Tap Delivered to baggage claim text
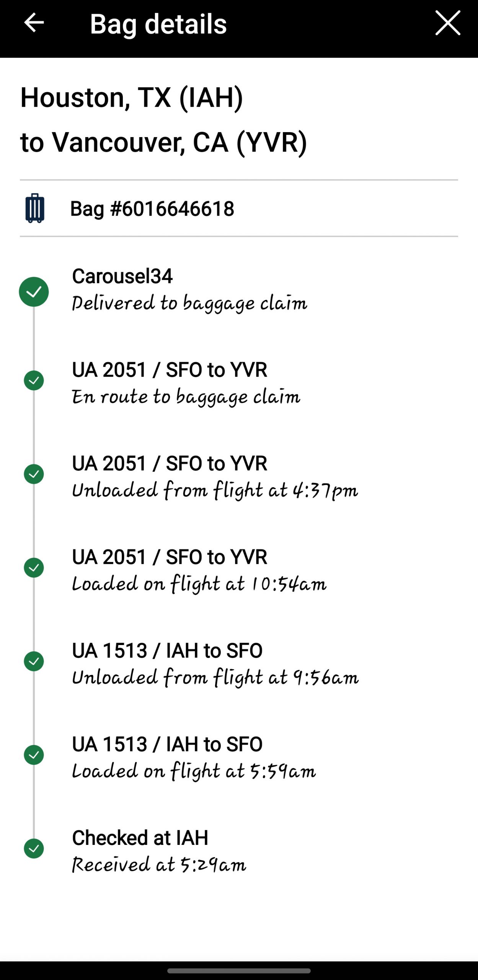The width and height of the screenshot is (478, 980). point(189,303)
